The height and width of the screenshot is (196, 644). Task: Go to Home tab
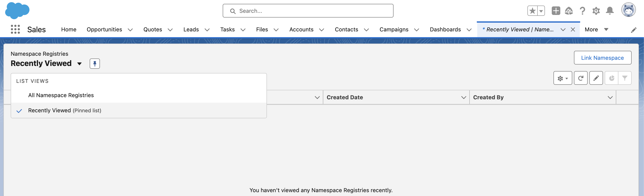(x=69, y=29)
